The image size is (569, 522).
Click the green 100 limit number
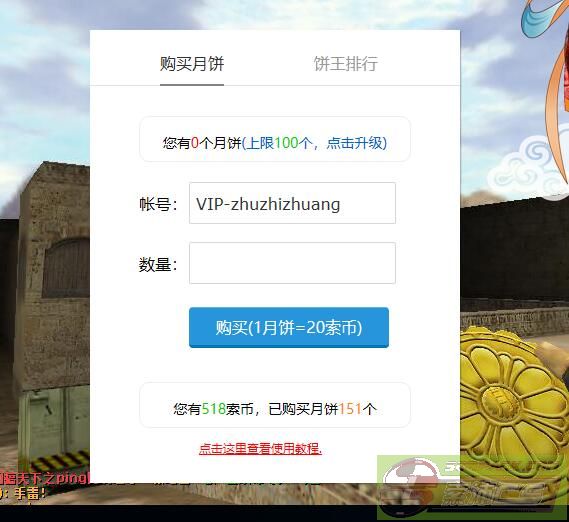pos(286,143)
